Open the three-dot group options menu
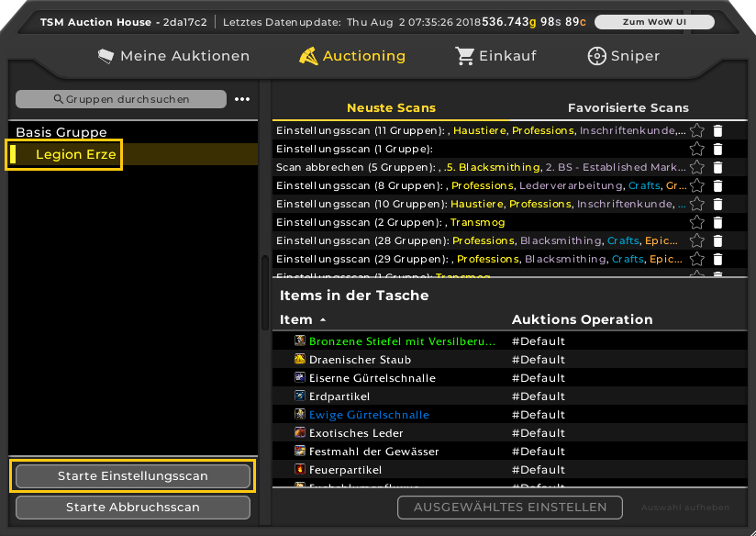The width and height of the screenshot is (756, 536). click(242, 99)
